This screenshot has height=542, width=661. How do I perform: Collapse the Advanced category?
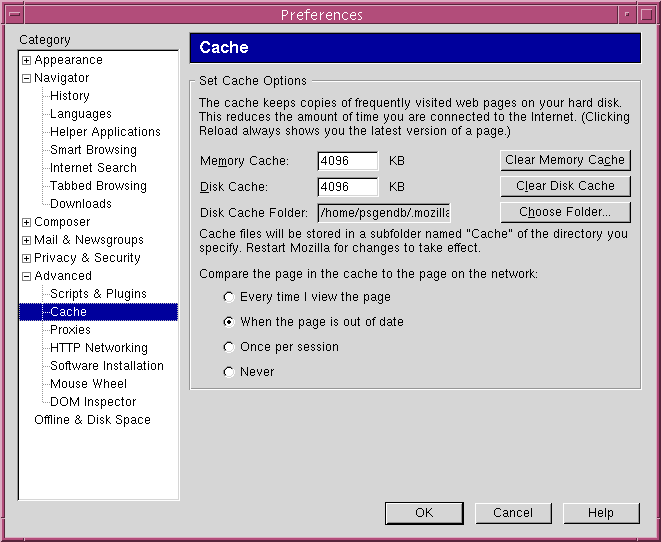(x=26, y=276)
